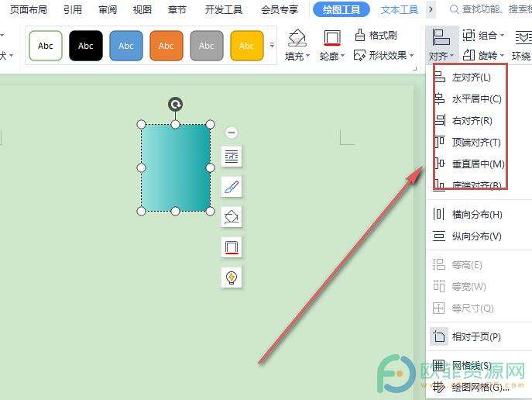The image size is (532, 400).
Task: Open the 页面布局 ribbon tab
Action: [x=29, y=9]
